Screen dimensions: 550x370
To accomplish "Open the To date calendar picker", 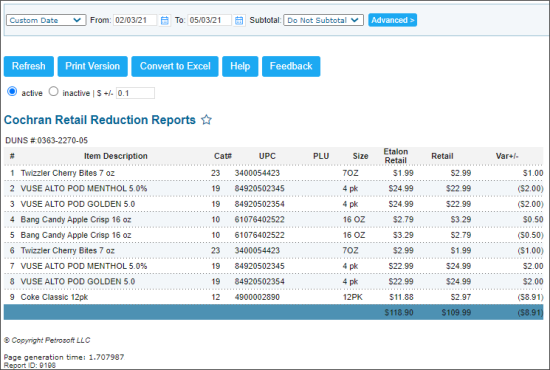I will 239,20.
